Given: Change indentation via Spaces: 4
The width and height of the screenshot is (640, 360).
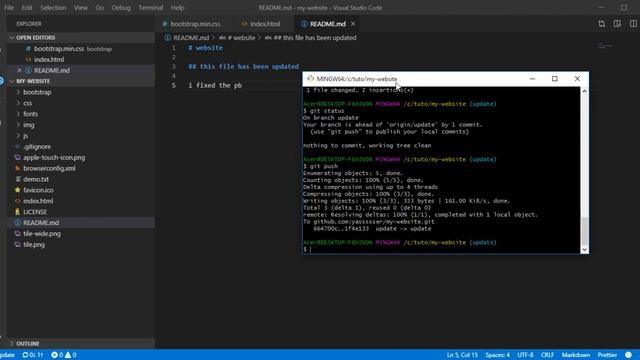Looking at the screenshot, I should pyautogui.click(x=497, y=355).
